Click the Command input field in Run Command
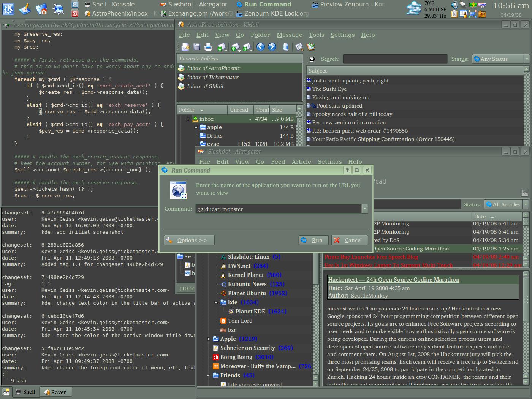This screenshot has width=532, height=399. pyautogui.click(x=279, y=209)
